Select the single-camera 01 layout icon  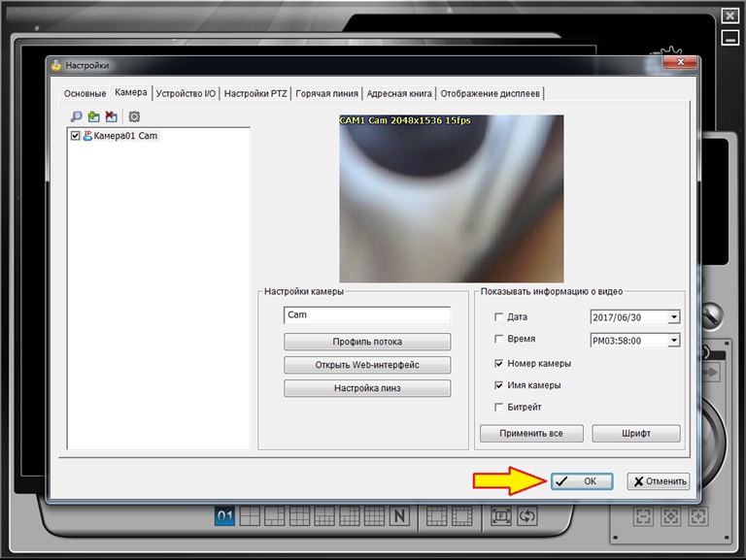[x=224, y=516]
